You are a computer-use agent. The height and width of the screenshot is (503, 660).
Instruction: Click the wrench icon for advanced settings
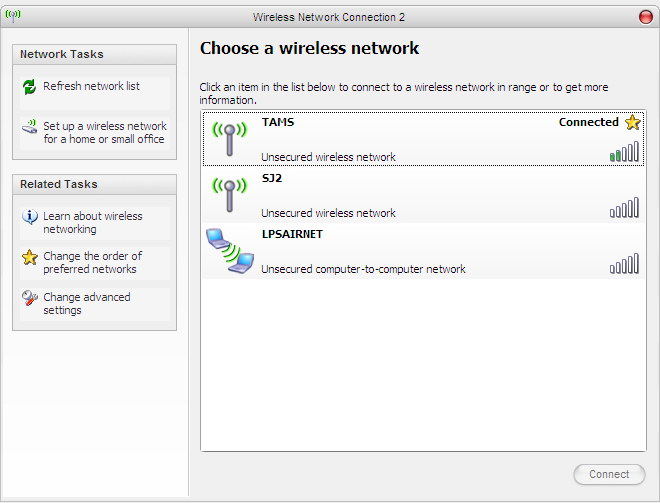click(x=30, y=298)
